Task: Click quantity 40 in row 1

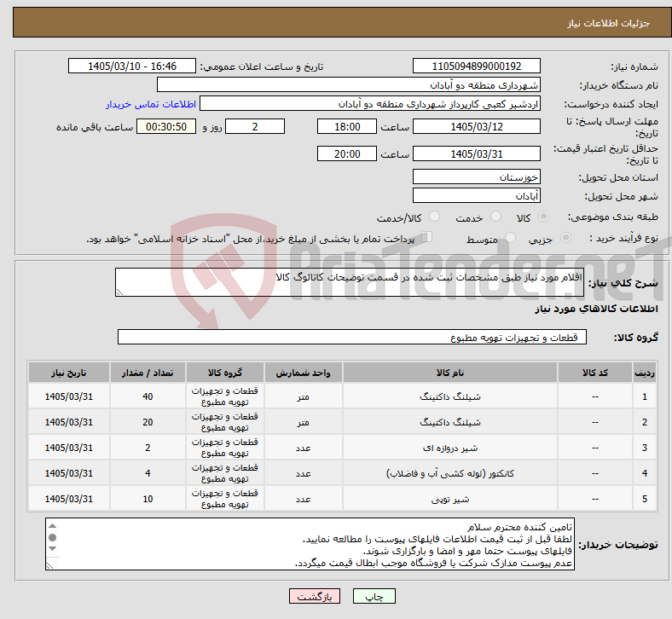Action: coord(148,396)
